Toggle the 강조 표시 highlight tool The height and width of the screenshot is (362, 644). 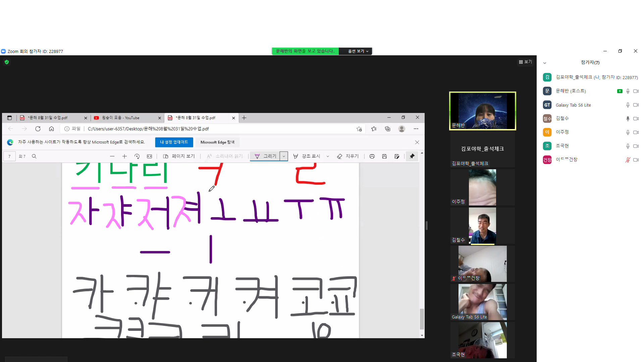(x=307, y=156)
